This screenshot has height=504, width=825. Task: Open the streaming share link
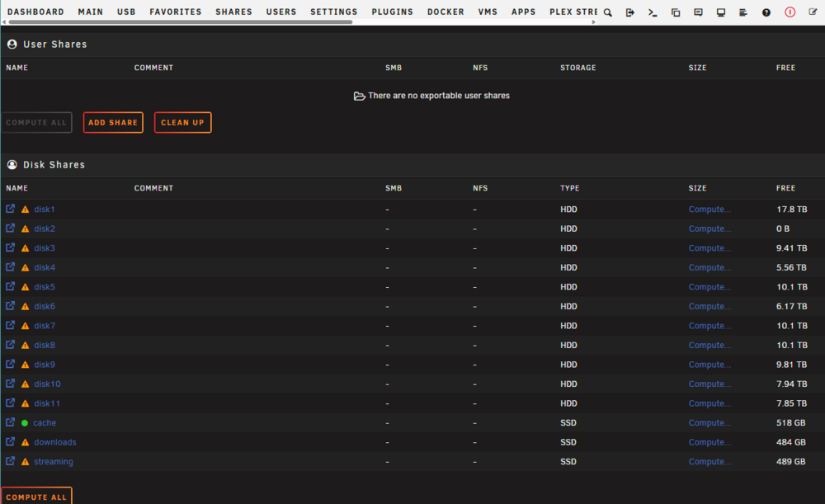(x=54, y=462)
